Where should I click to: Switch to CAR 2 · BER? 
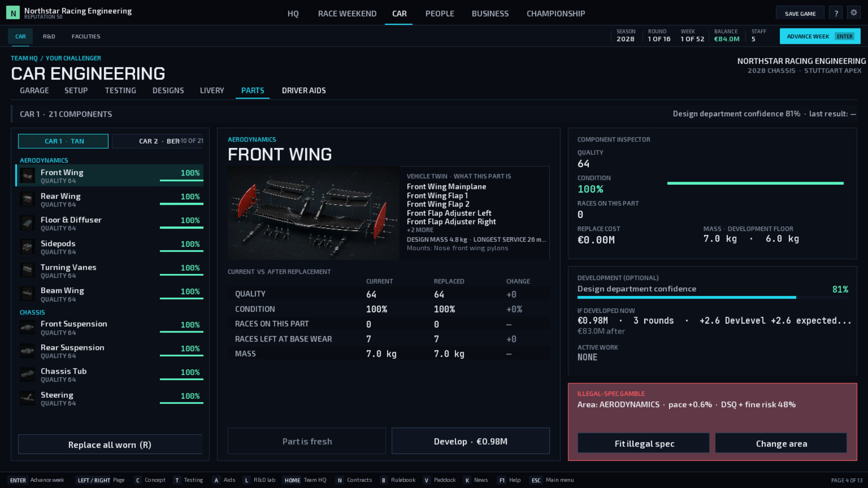pyautogui.click(x=157, y=141)
